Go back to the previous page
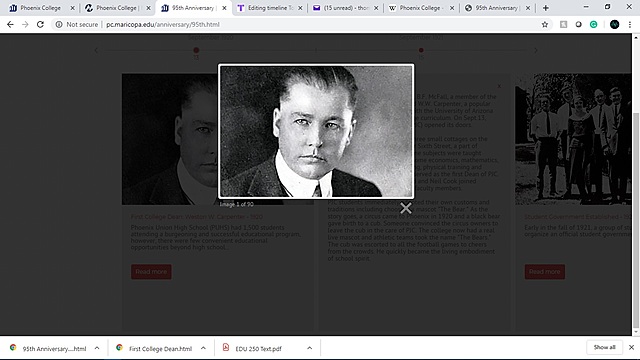The image size is (640, 360). pyautogui.click(x=10, y=24)
